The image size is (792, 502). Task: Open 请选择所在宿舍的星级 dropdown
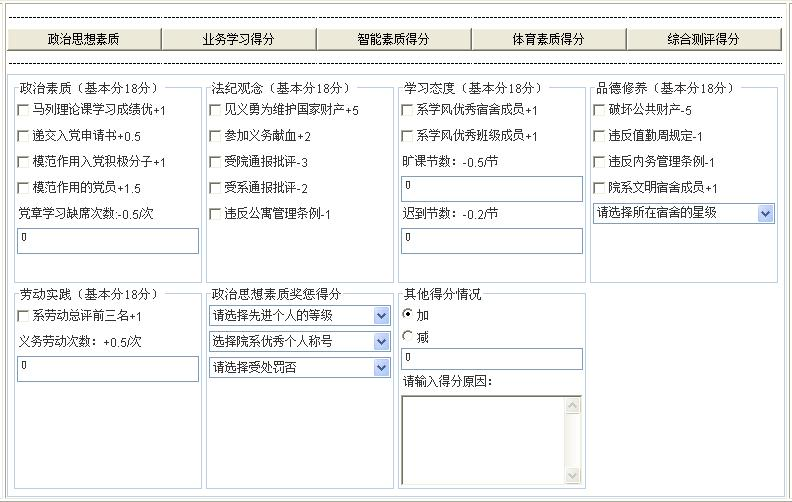[x=684, y=213]
